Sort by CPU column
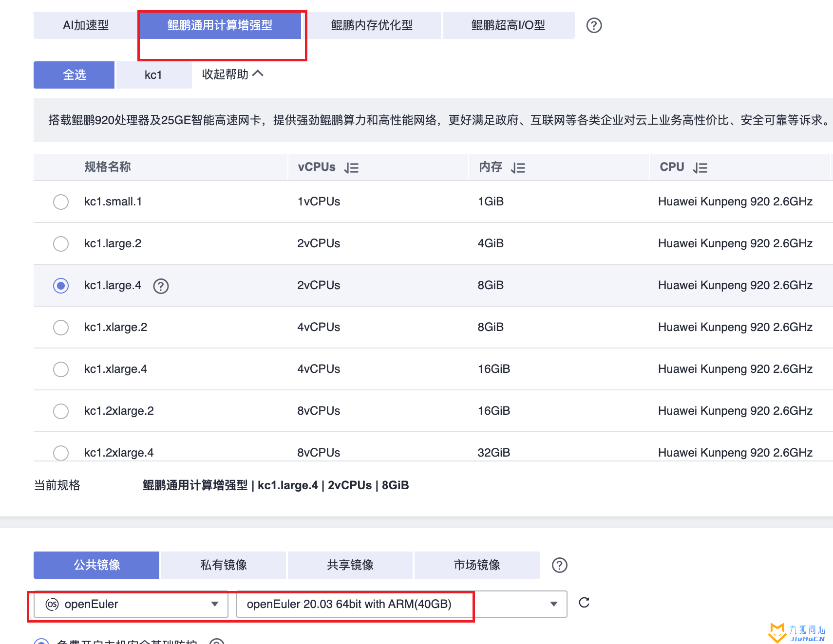The image size is (833, 644). point(700,168)
